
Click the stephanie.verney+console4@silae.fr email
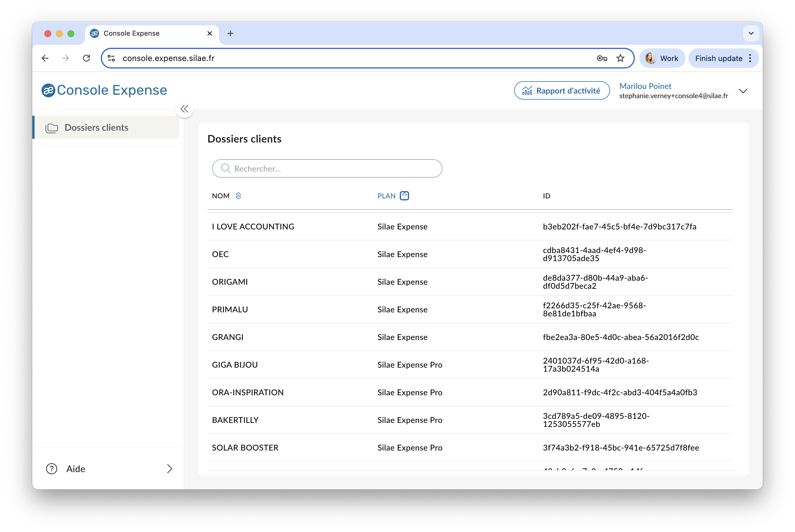pyautogui.click(x=673, y=96)
